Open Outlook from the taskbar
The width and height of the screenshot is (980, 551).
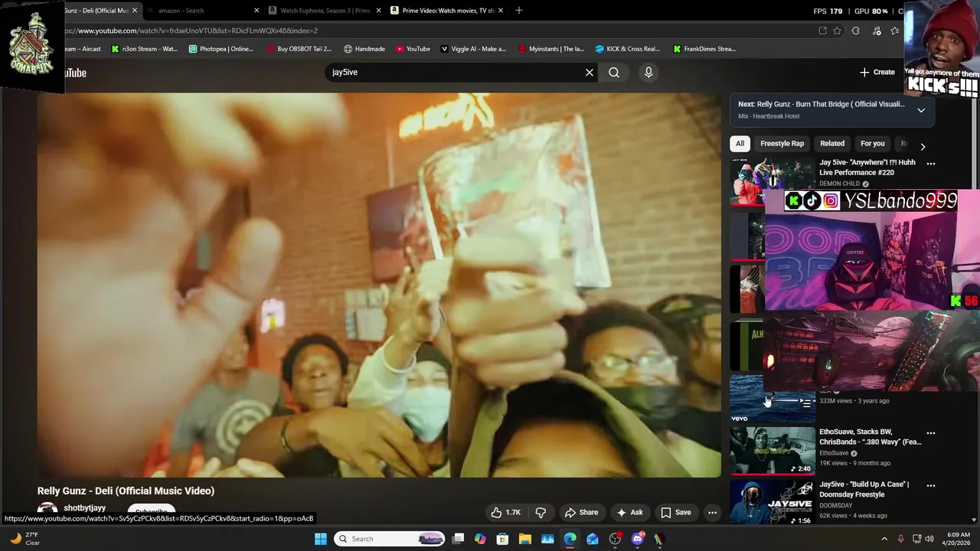593,539
